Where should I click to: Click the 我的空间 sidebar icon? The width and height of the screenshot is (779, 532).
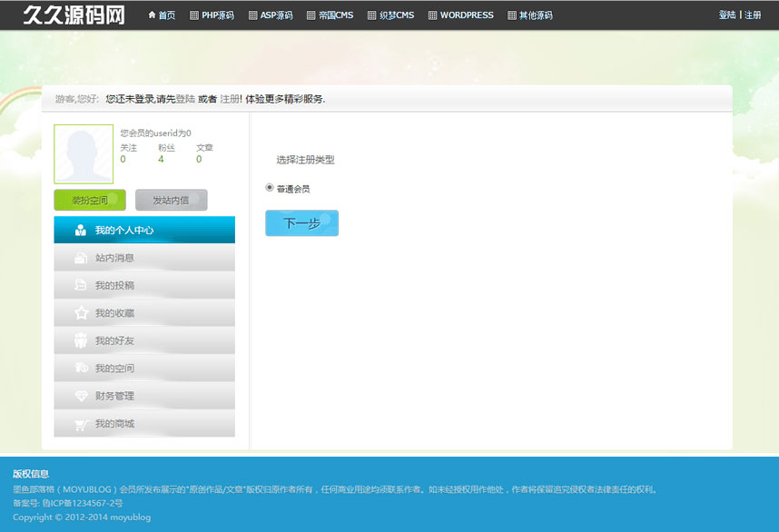pos(81,369)
